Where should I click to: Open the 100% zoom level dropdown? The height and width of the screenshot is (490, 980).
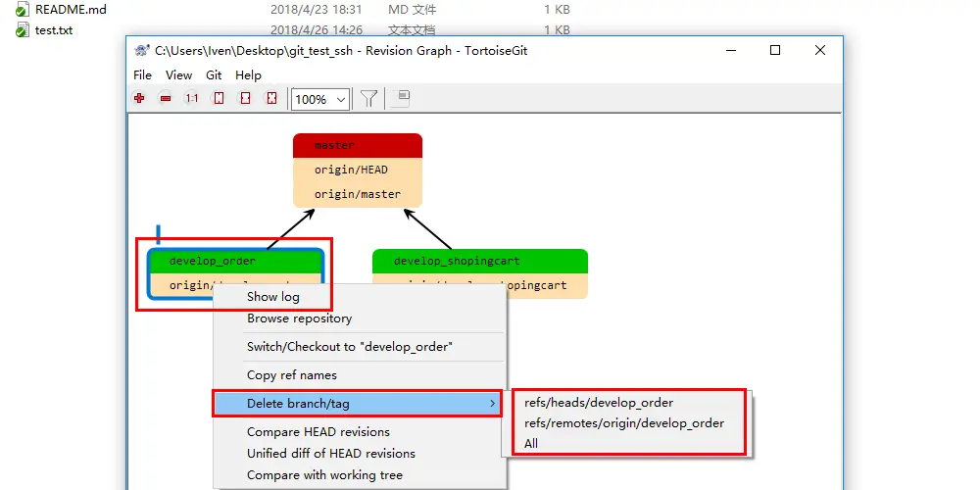click(320, 99)
